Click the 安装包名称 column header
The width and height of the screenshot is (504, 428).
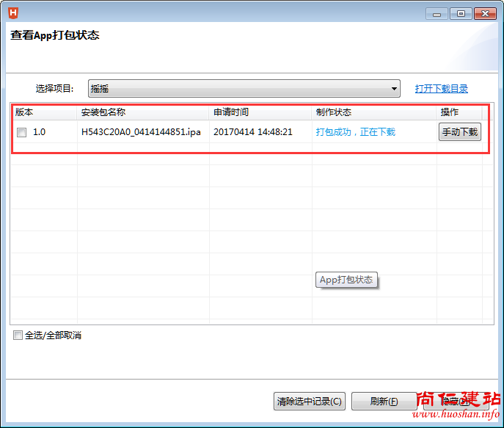pos(103,112)
